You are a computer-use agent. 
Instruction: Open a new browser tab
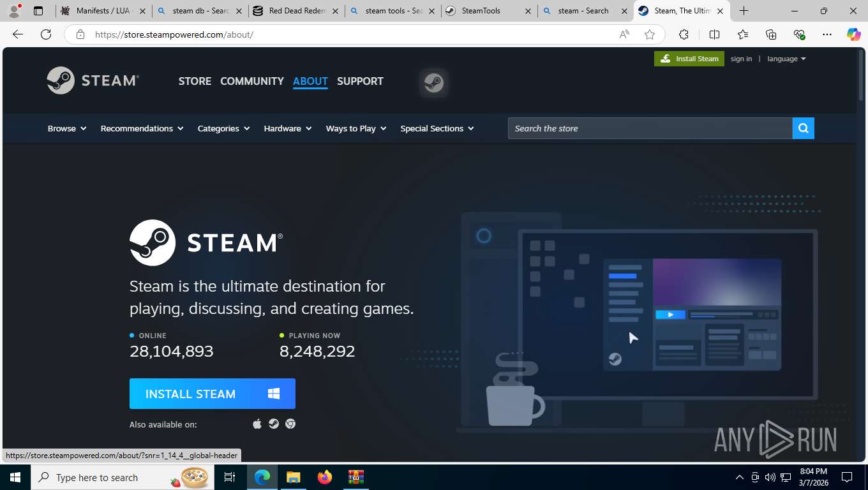744,11
